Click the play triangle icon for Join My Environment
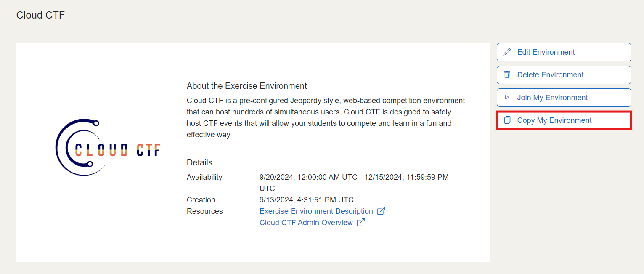Image resolution: width=644 pixels, height=274 pixels. click(x=507, y=97)
